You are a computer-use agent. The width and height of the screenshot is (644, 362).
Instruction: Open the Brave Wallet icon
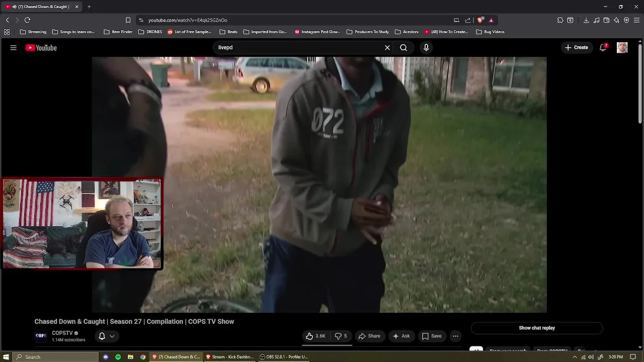click(606, 20)
